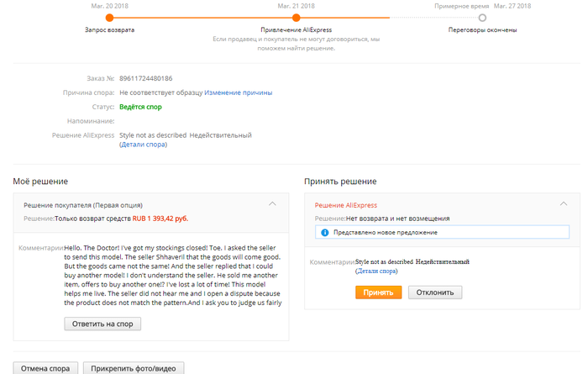Attach evidence with Прикрепить фото/видео
Viewport: 588px width, 374px height.
135,368
